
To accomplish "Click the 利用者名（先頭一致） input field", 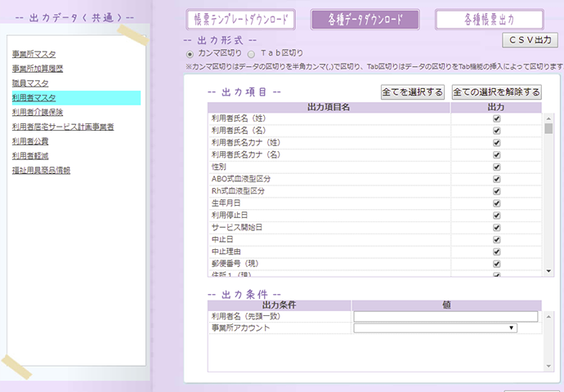I will click(445, 316).
